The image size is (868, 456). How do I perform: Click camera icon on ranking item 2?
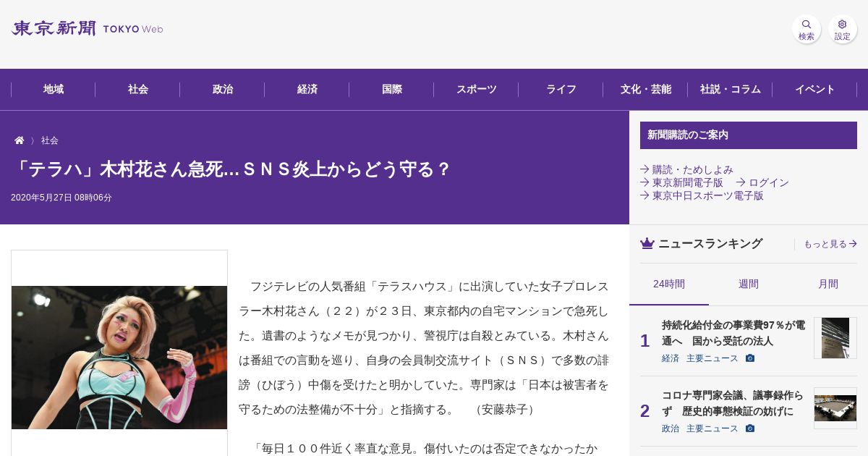point(750,428)
